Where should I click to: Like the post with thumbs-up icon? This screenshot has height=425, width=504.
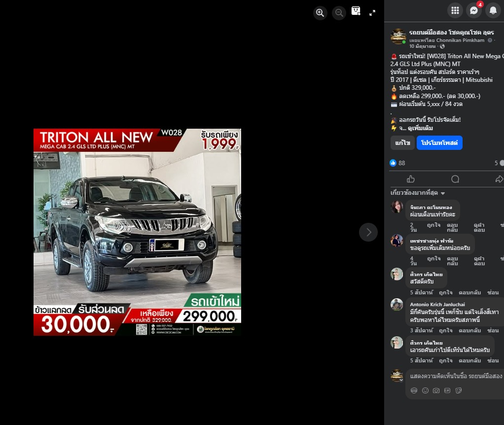411,179
